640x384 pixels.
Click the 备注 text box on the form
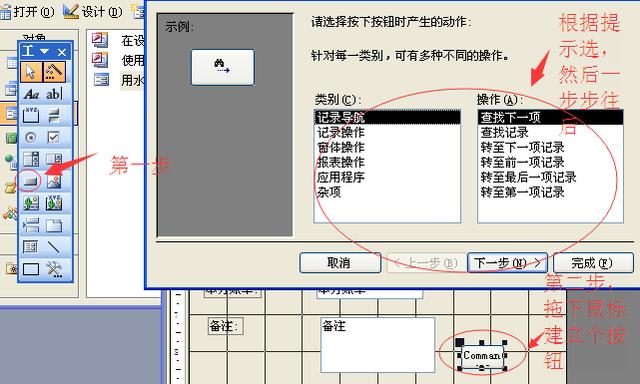point(378,345)
